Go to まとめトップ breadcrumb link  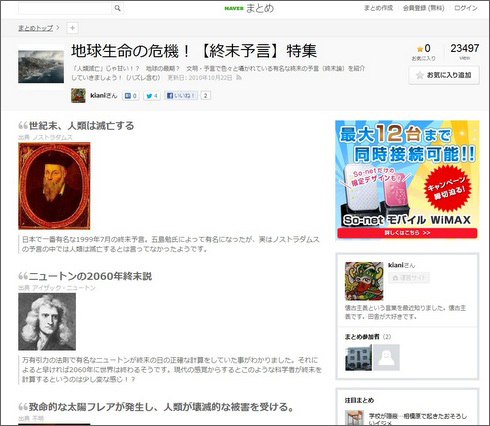(x=36, y=28)
